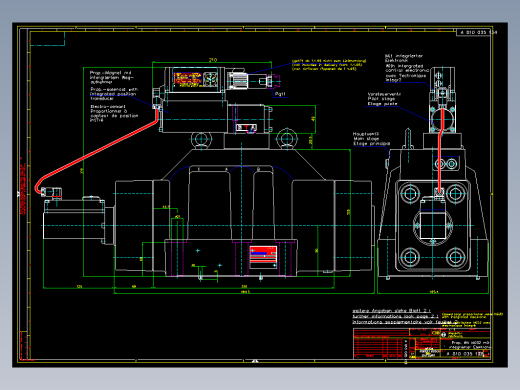Click the hydraulic symbol plate on pilot valve

tap(246, 127)
